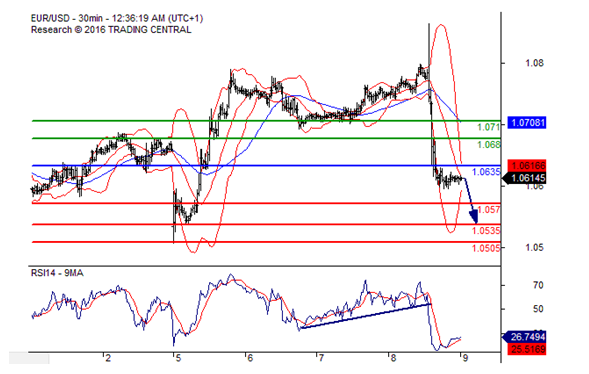Click the Research 2016 TRADING CENTRAL text
The height and width of the screenshot is (374, 589).
click(111, 30)
